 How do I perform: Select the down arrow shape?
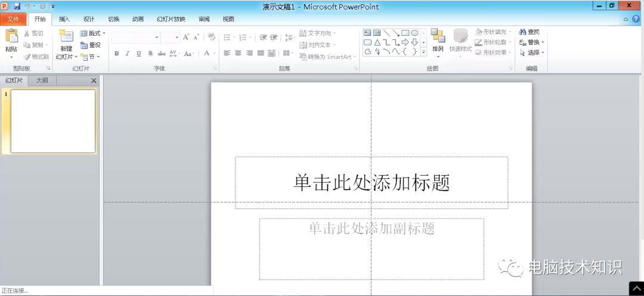click(415, 42)
